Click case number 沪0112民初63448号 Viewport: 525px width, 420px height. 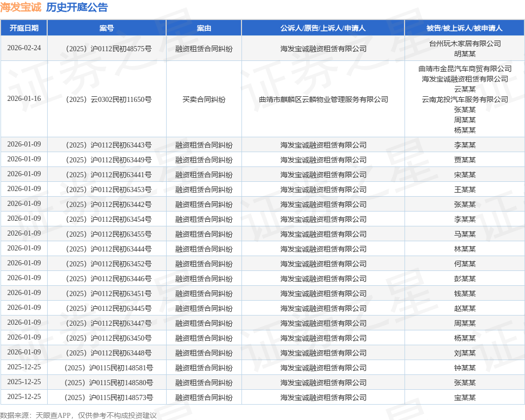click(109, 353)
